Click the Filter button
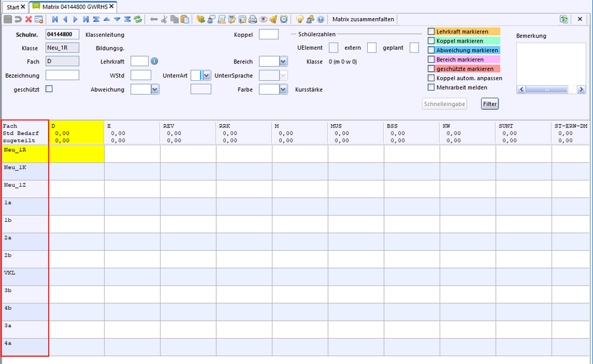The width and height of the screenshot is (593, 364). point(489,103)
